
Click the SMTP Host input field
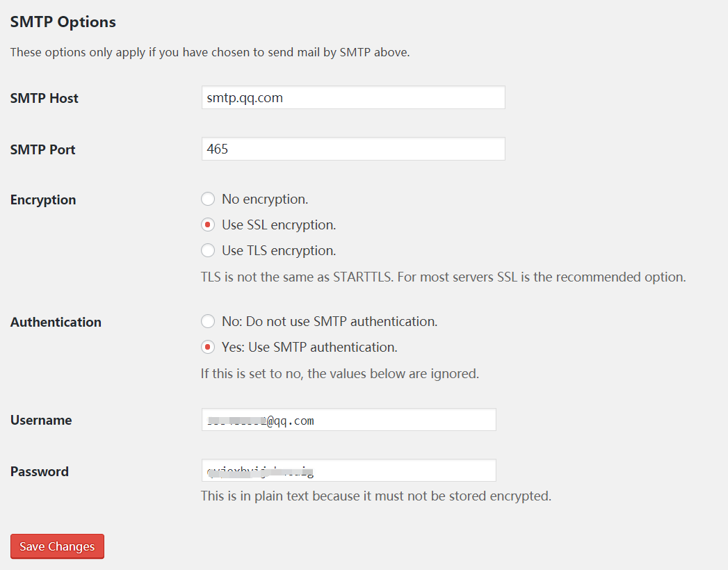click(353, 97)
